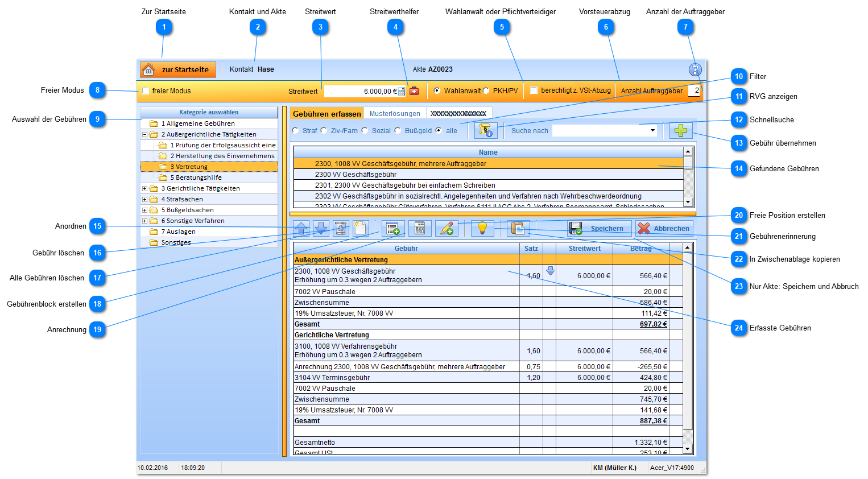
Task: Select 2302 VV sozialrechtl. Angelegenheiten row
Action: pyautogui.click(x=488, y=196)
